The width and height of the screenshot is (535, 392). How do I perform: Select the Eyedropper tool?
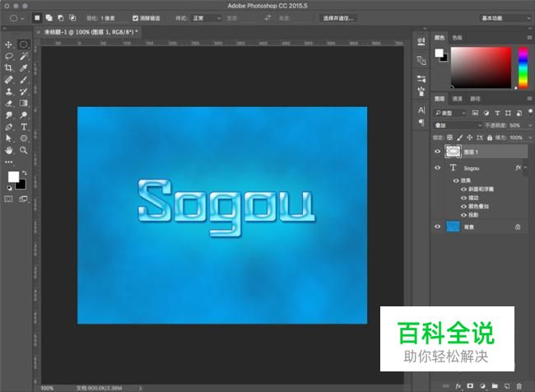pos(23,68)
